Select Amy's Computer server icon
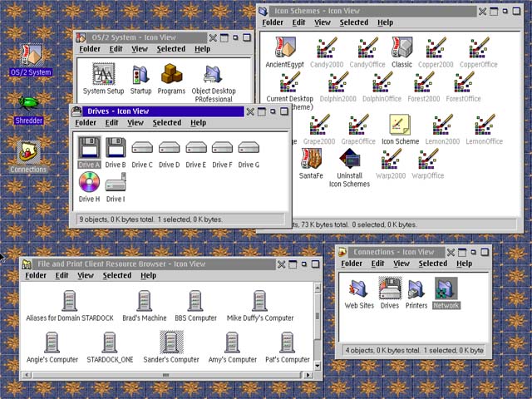The height and width of the screenshot is (399, 532). pyautogui.click(x=233, y=342)
